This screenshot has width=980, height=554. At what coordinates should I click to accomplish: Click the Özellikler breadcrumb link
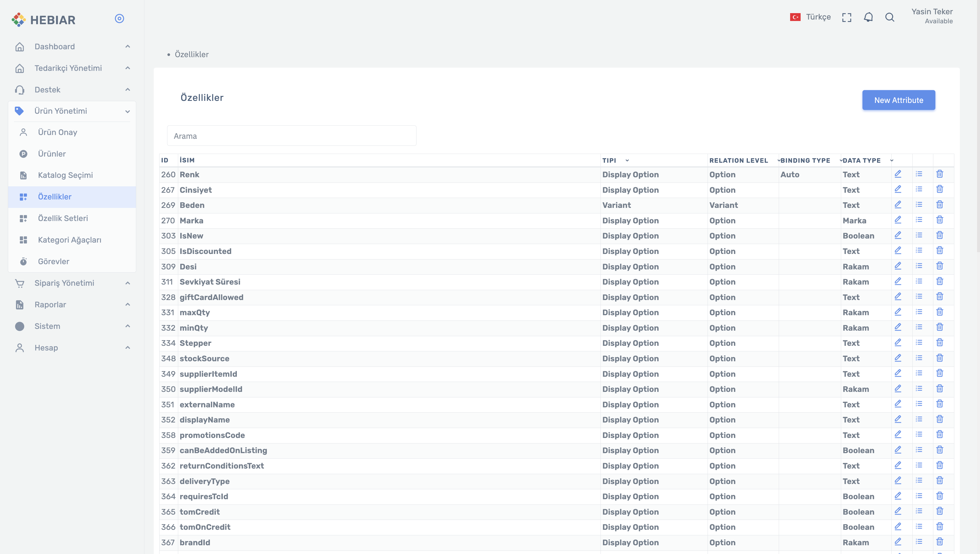tap(191, 55)
